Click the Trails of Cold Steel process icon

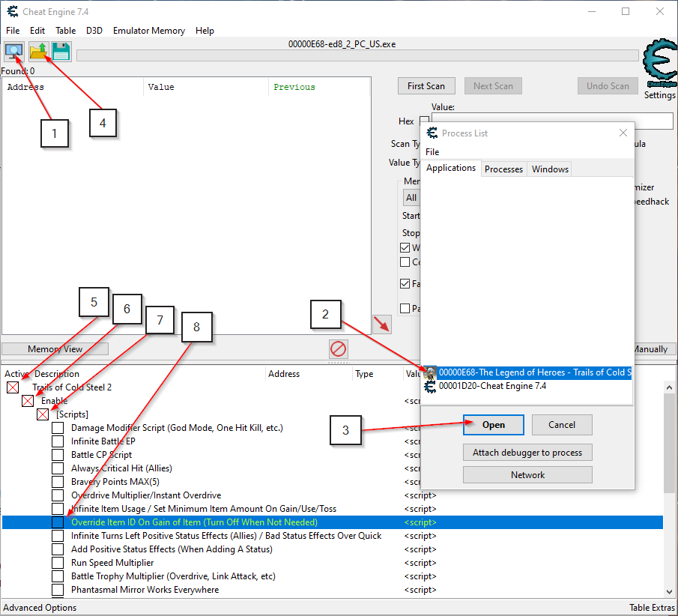tap(430, 372)
